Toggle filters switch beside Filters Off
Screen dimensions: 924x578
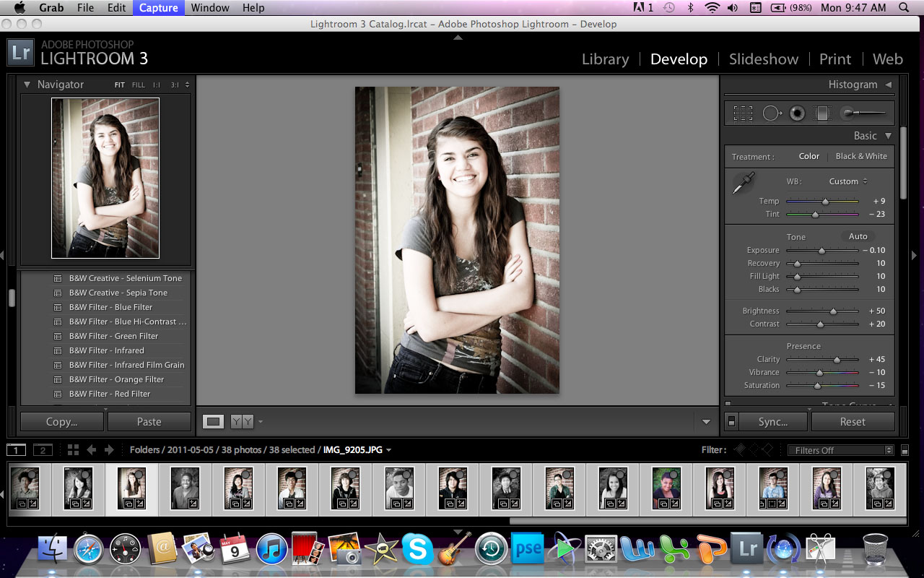tap(905, 450)
